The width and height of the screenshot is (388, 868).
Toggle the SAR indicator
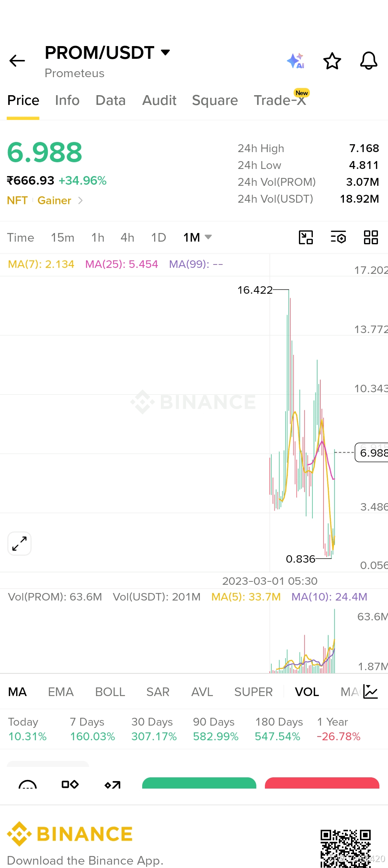tap(158, 692)
